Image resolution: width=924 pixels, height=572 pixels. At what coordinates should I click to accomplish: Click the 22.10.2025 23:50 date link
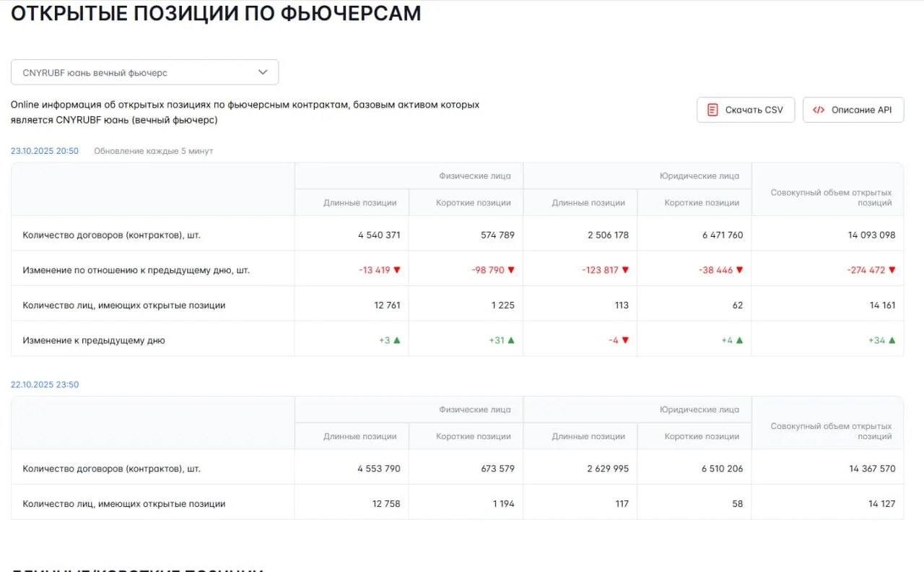click(x=45, y=385)
